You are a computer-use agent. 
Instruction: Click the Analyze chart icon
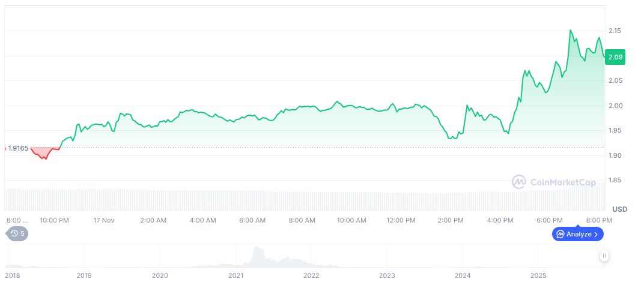pos(560,234)
